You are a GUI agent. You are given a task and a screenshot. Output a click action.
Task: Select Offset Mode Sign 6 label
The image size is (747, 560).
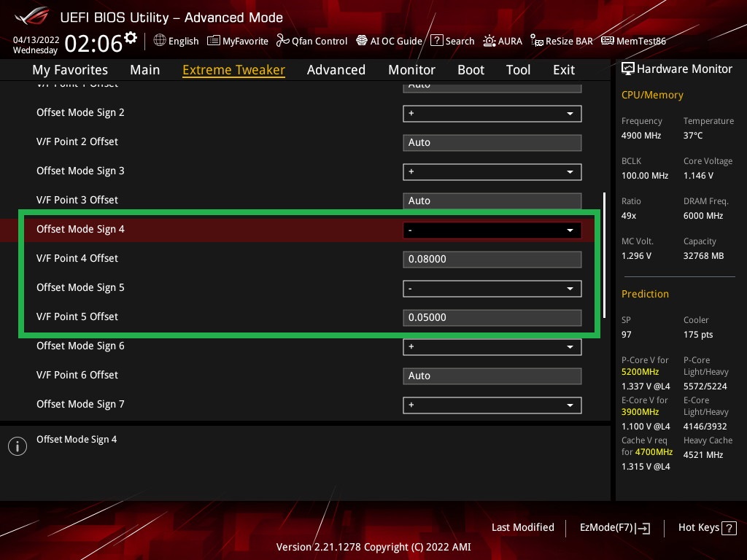(x=80, y=346)
